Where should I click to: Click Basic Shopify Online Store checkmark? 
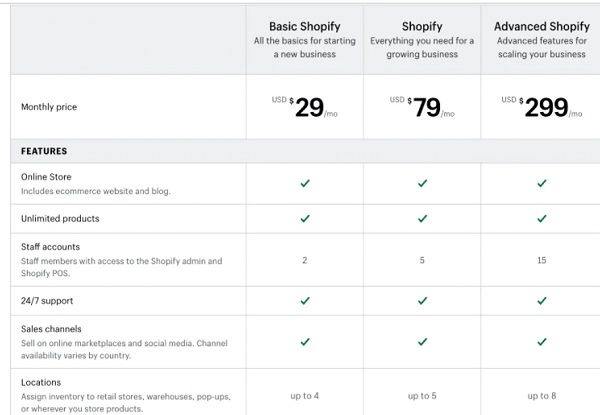click(305, 183)
